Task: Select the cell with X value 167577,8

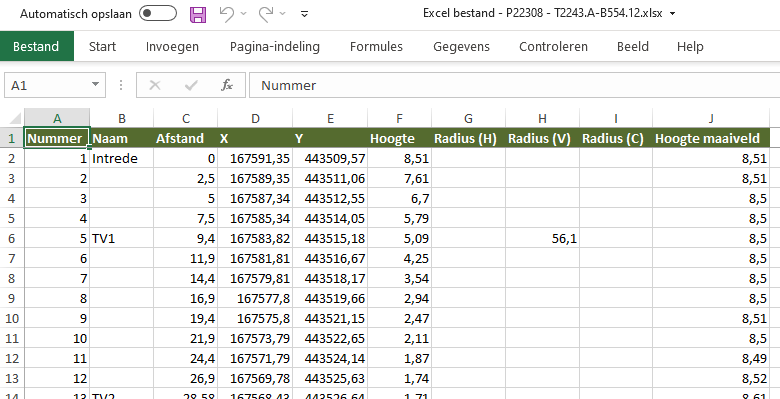Action: tap(255, 299)
